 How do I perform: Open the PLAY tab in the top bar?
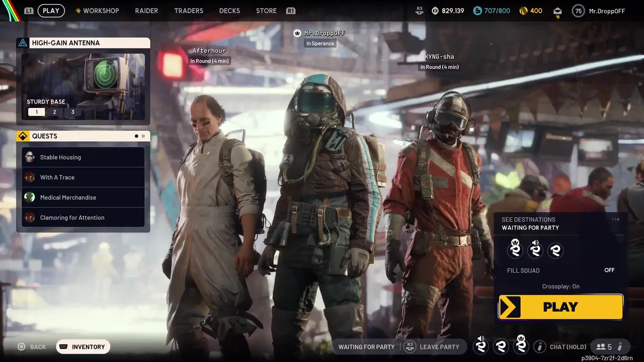coord(51,11)
